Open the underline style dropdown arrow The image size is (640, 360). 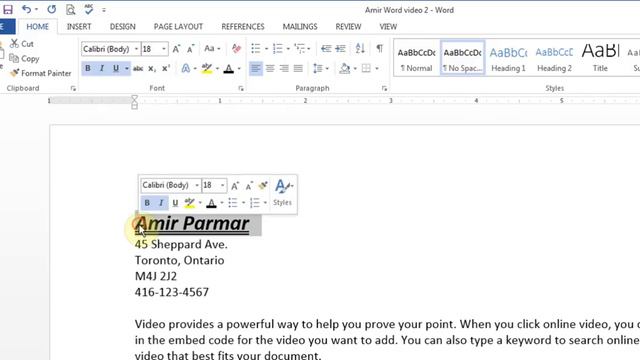point(127,68)
